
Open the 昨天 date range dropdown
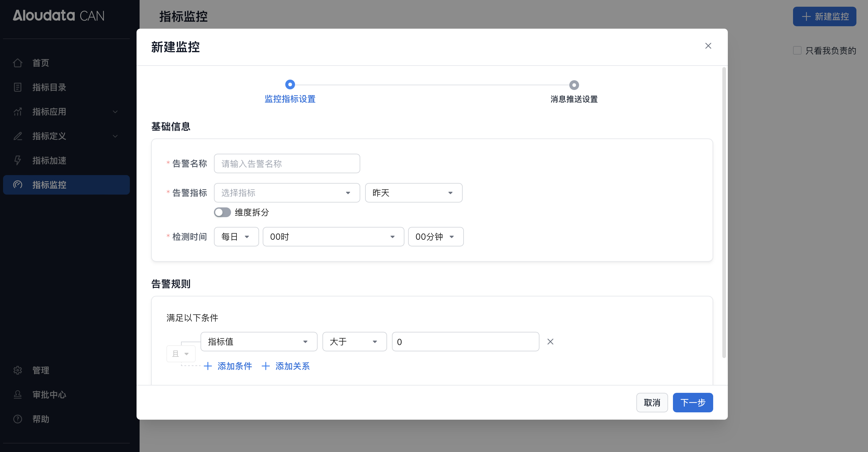(x=414, y=193)
